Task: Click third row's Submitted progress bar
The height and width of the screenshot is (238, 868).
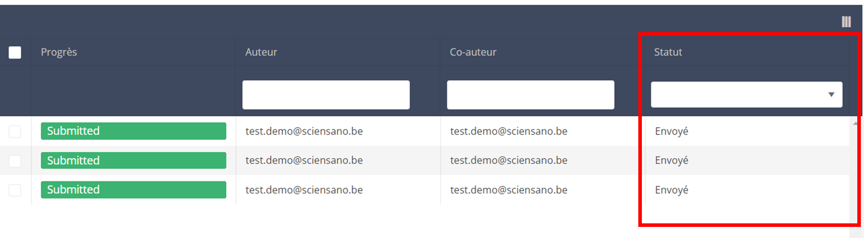Action: click(x=133, y=190)
